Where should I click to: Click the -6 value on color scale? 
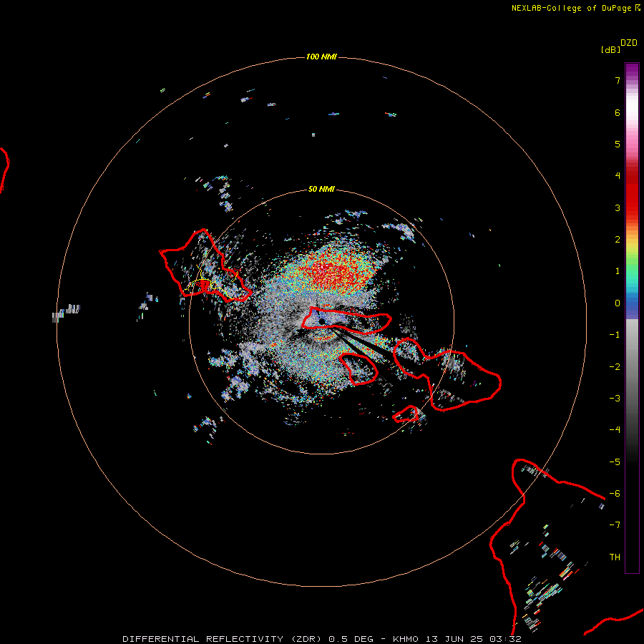[615, 494]
